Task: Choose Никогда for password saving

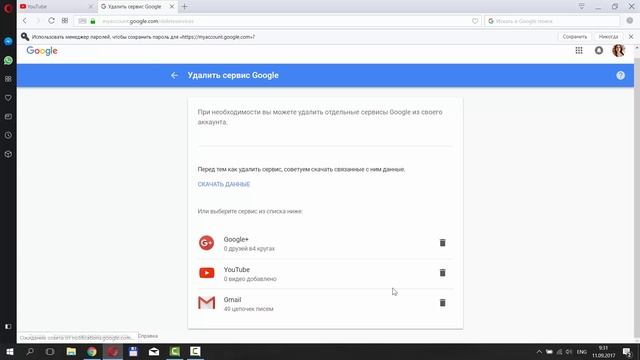Action: (x=608, y=37)
